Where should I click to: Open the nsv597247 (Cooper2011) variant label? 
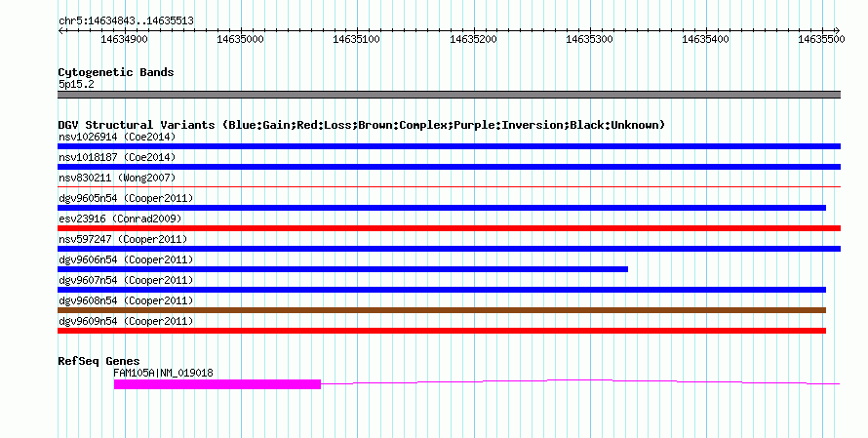[x=123, y=239]
